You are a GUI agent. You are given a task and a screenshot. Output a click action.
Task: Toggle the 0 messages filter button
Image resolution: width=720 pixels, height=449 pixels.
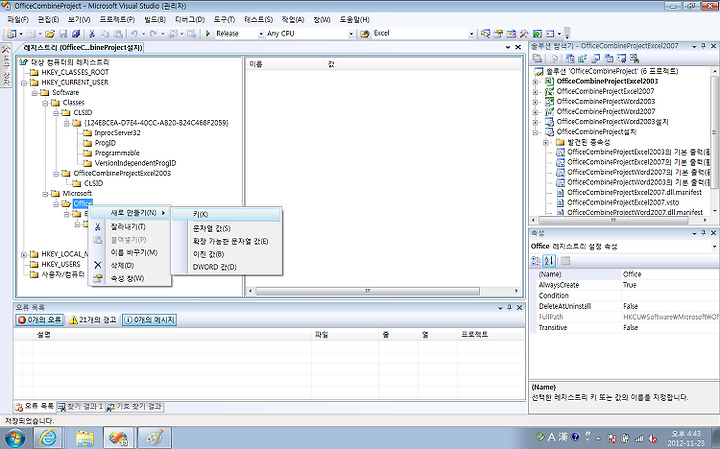point(149,320)
